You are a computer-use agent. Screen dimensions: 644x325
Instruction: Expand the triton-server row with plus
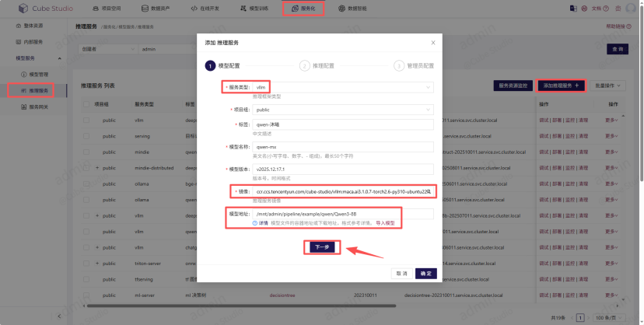[97, 264]
